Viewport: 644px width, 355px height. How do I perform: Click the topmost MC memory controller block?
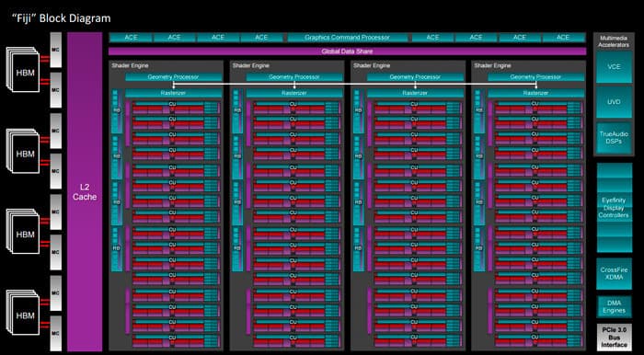coord(56,50)
